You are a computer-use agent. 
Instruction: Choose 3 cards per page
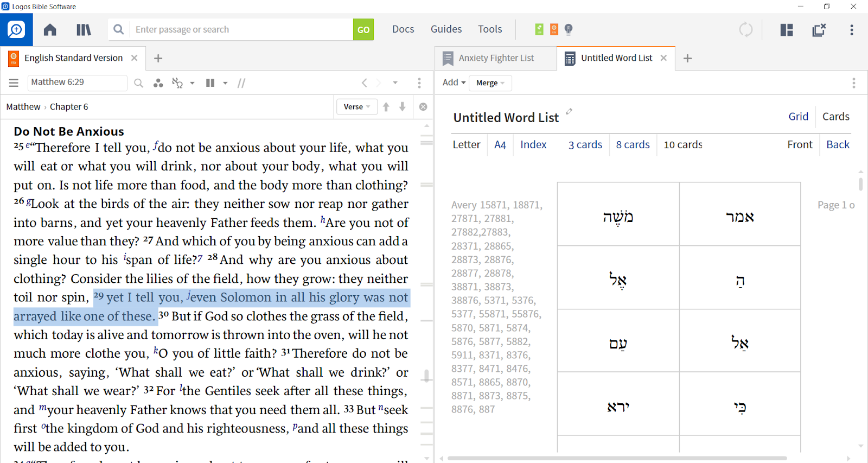(585, 145)
